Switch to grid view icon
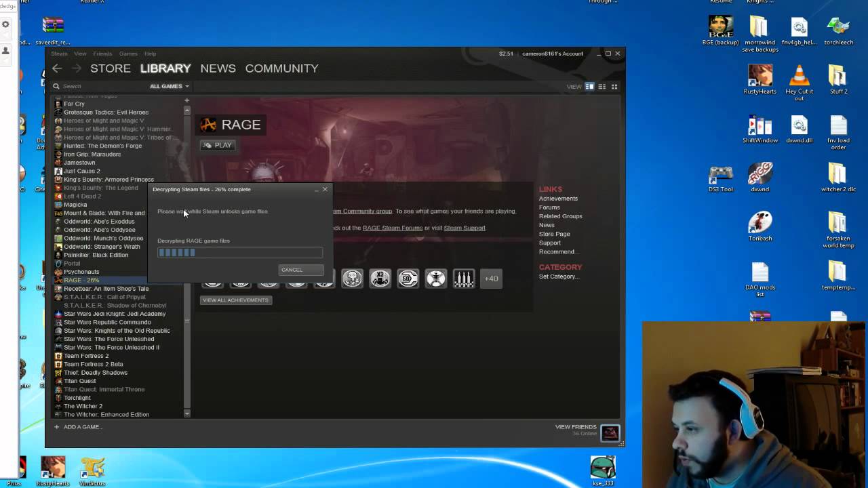868x488 pixels. [x=614, y=86]
